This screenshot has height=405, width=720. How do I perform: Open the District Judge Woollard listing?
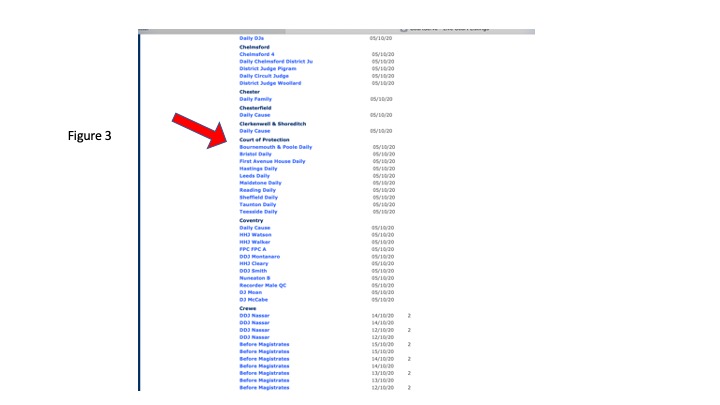269,83
